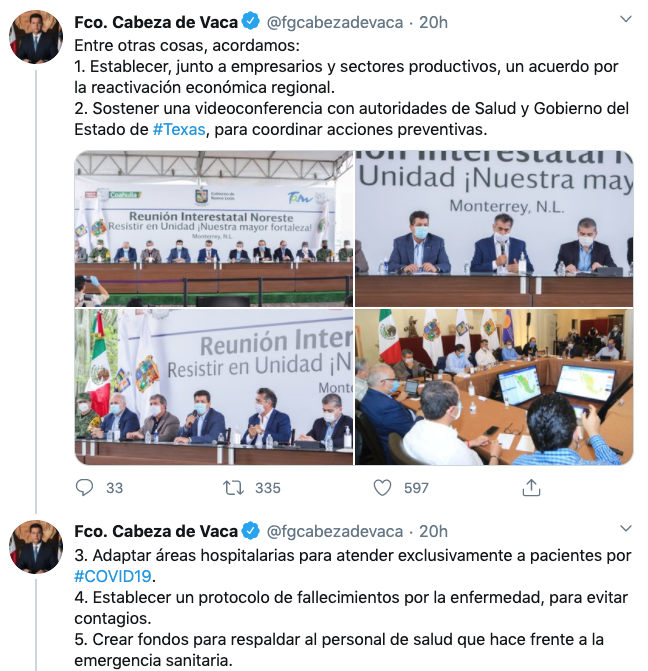View bottom-right conference room photo
This screenshot has width=648, height=671.
494,386
